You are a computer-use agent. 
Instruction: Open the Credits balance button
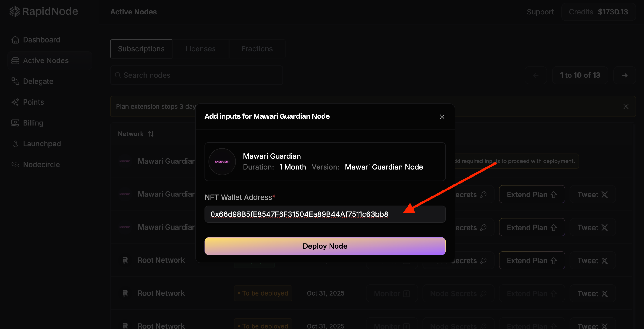598,12
